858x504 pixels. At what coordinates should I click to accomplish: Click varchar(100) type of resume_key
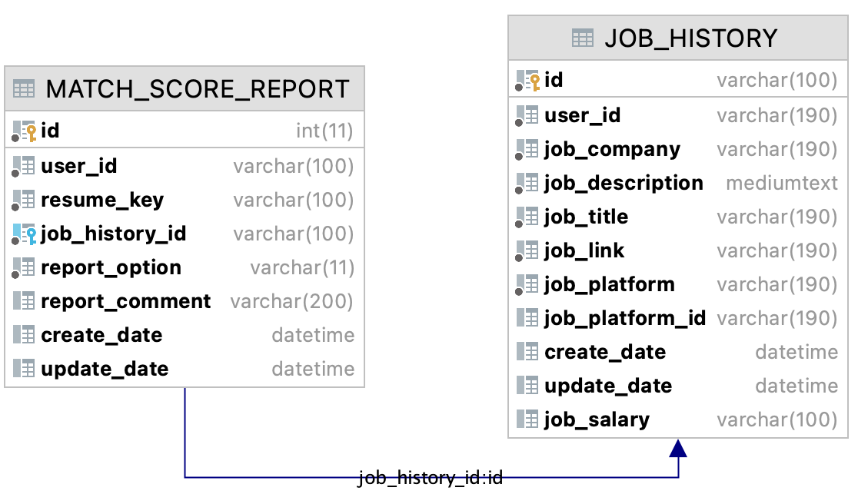[x=293, y=200]
